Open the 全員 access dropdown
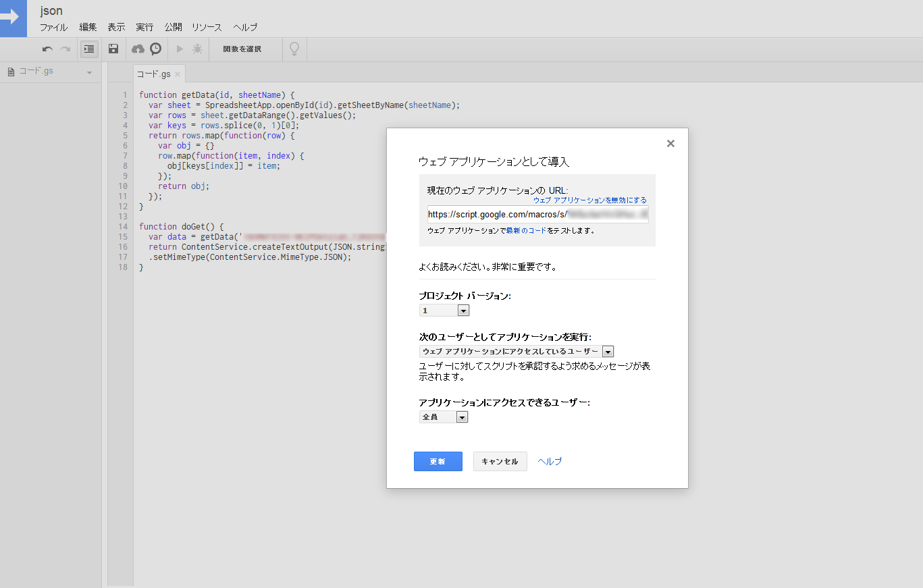923x588 pixels. [x=463, y=417]
